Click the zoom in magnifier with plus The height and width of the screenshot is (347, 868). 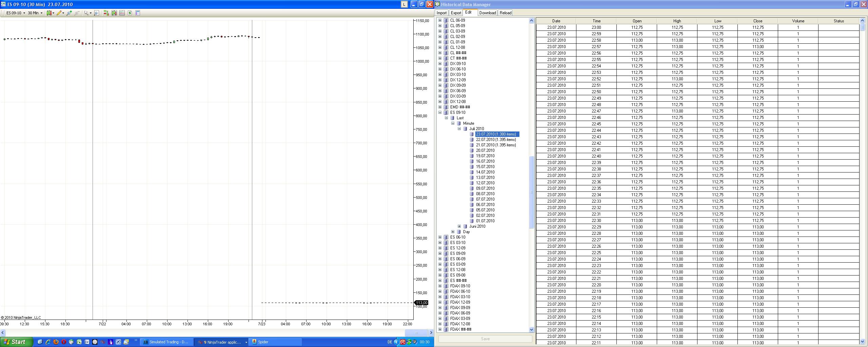click(69, 13)
